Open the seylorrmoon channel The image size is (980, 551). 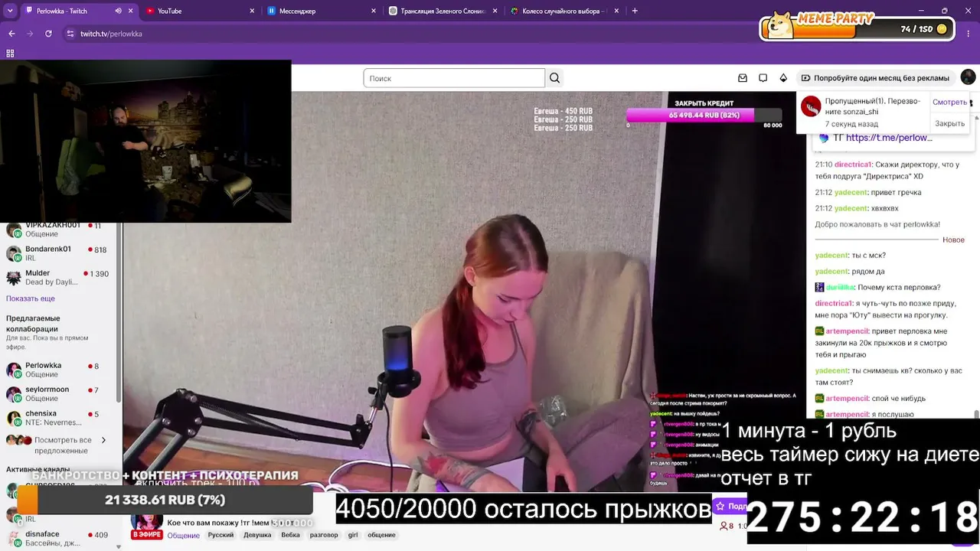[x=57, y=394]
